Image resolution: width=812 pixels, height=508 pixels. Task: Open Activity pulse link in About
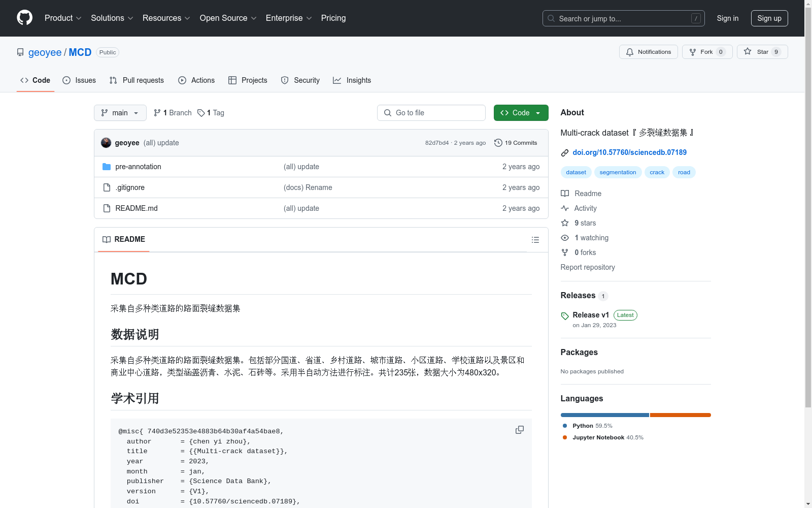tap(579, 208)
